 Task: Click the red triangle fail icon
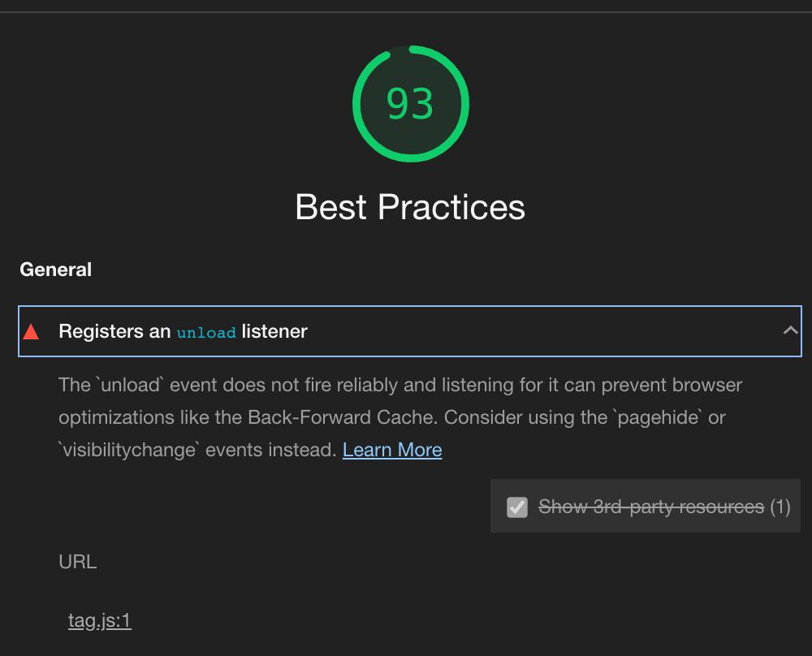pyautogui.click(x=32, y=331)
